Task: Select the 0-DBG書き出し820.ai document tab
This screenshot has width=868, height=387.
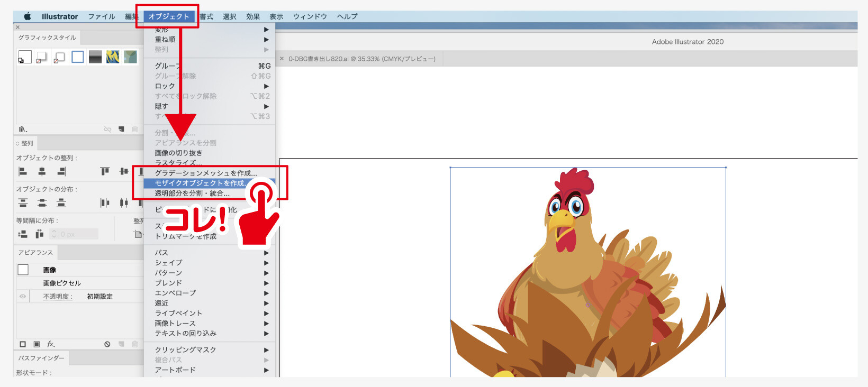Action: coord(362,59)
